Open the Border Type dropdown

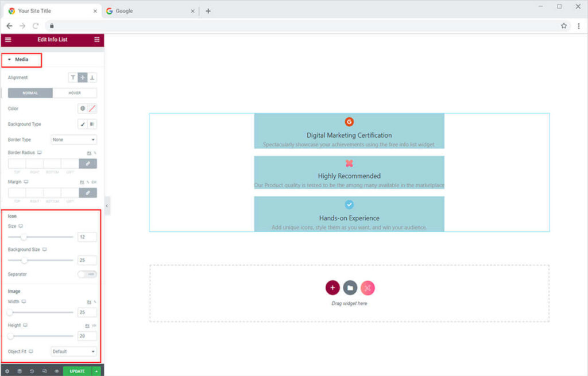coord(73,139)
